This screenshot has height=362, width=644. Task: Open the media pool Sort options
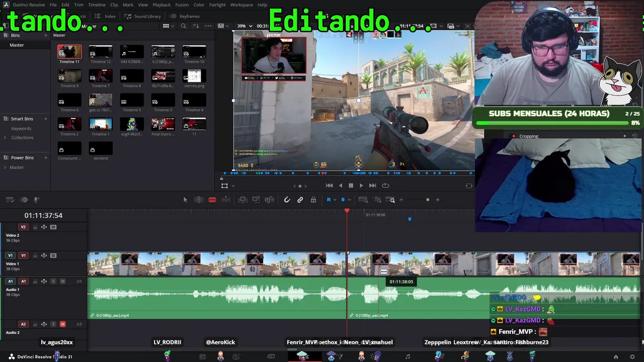196,26
